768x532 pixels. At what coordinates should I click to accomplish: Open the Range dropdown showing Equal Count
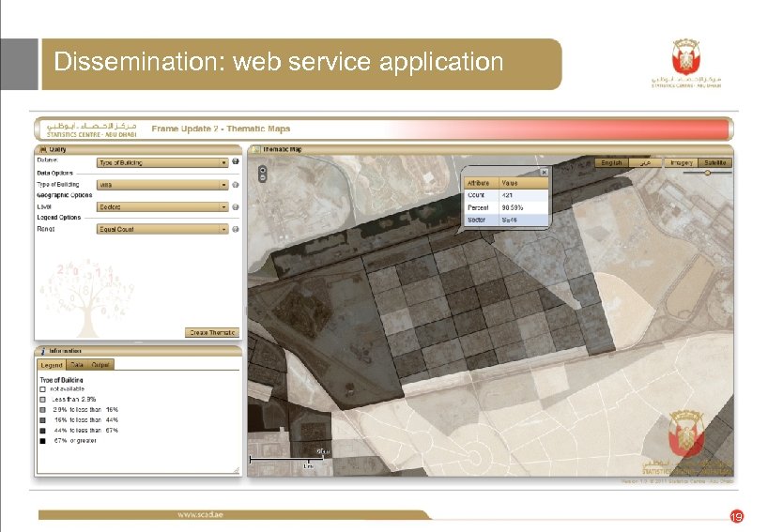[x=162, y=229]
